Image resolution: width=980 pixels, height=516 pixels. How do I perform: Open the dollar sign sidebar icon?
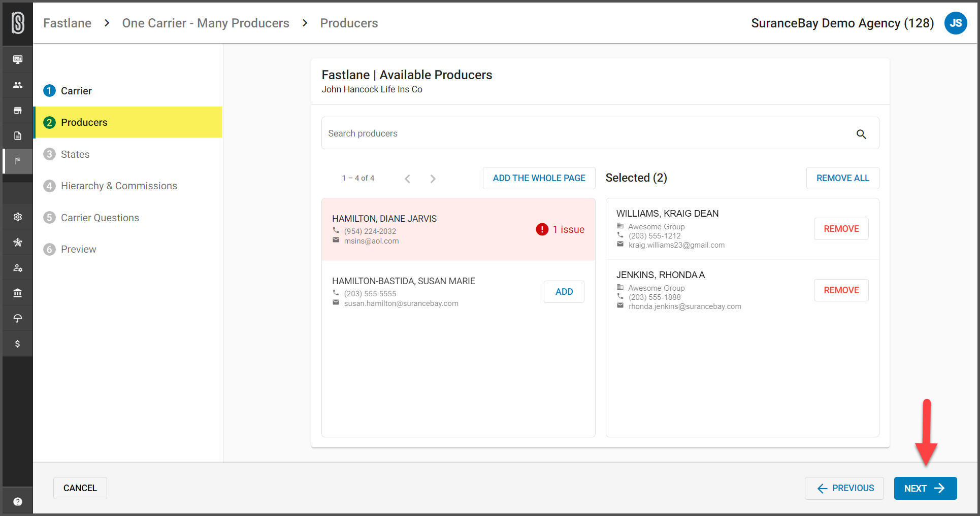tap(18, 343)
